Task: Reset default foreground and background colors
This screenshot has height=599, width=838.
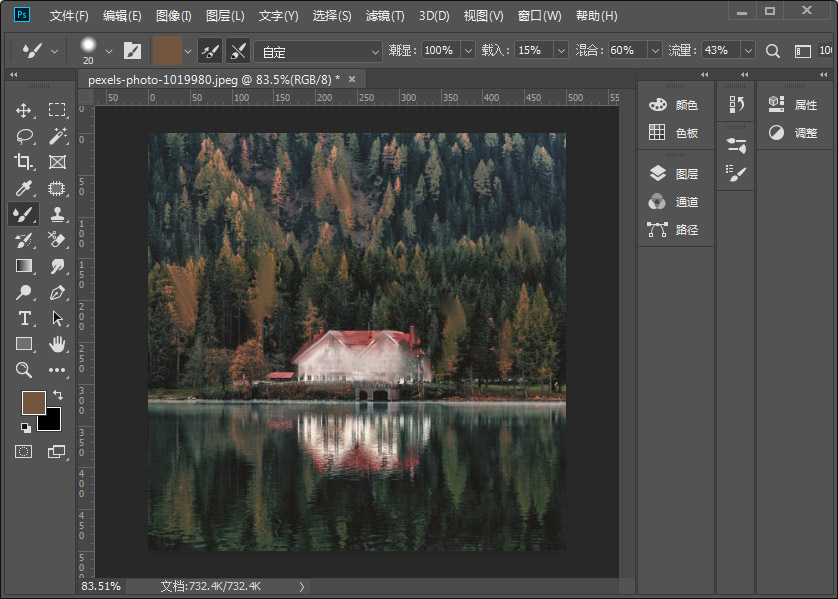Action: point(25,427)
